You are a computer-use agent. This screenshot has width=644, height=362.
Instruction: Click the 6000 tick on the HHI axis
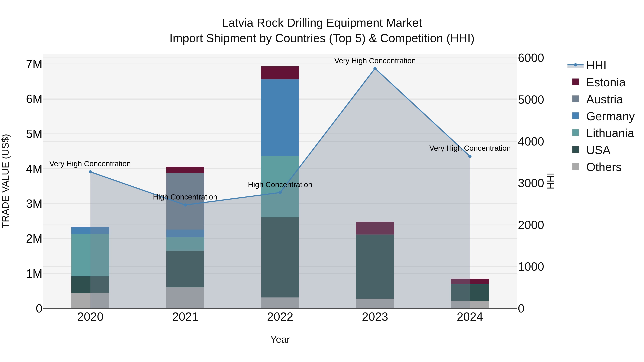(531, 58)
